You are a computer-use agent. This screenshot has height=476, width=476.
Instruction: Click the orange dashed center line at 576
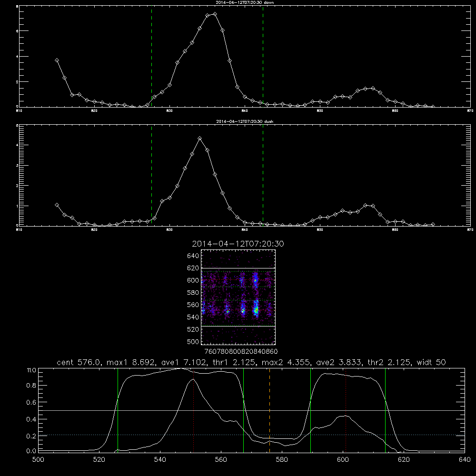[x=269, y=410]
